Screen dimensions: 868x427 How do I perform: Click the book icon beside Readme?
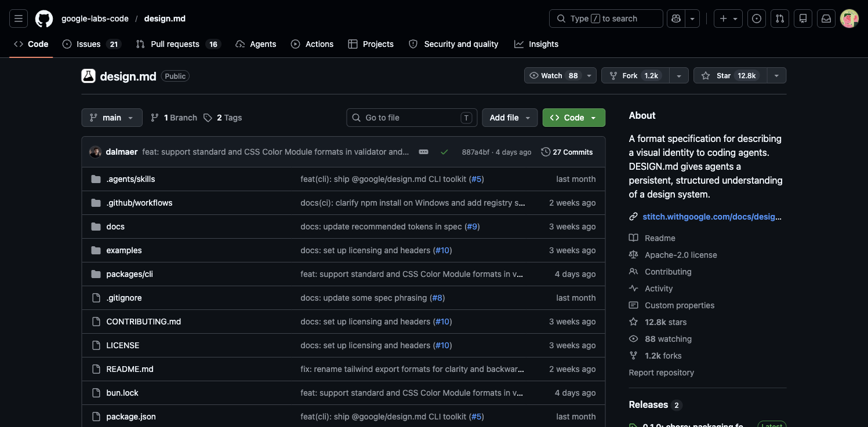point(634,238)
